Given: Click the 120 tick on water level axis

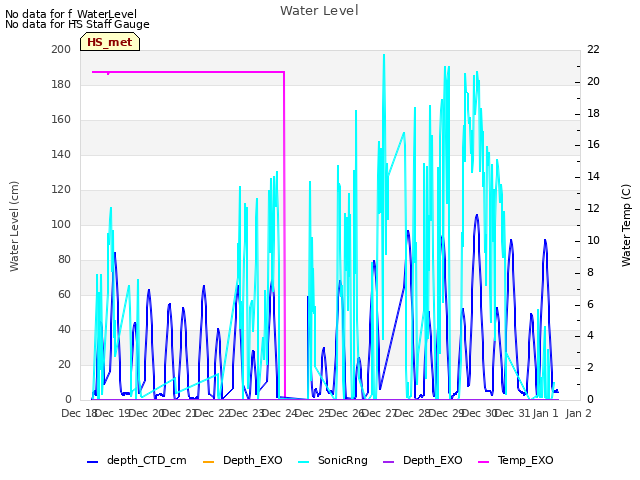Looking at the screenshot, I should (61, 189).
